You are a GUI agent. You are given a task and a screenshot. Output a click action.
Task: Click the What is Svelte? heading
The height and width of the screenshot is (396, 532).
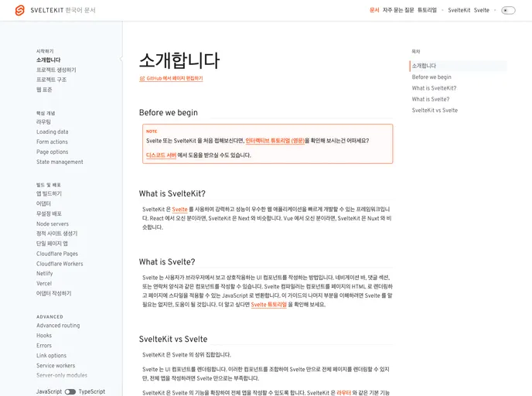click(167, 262)
